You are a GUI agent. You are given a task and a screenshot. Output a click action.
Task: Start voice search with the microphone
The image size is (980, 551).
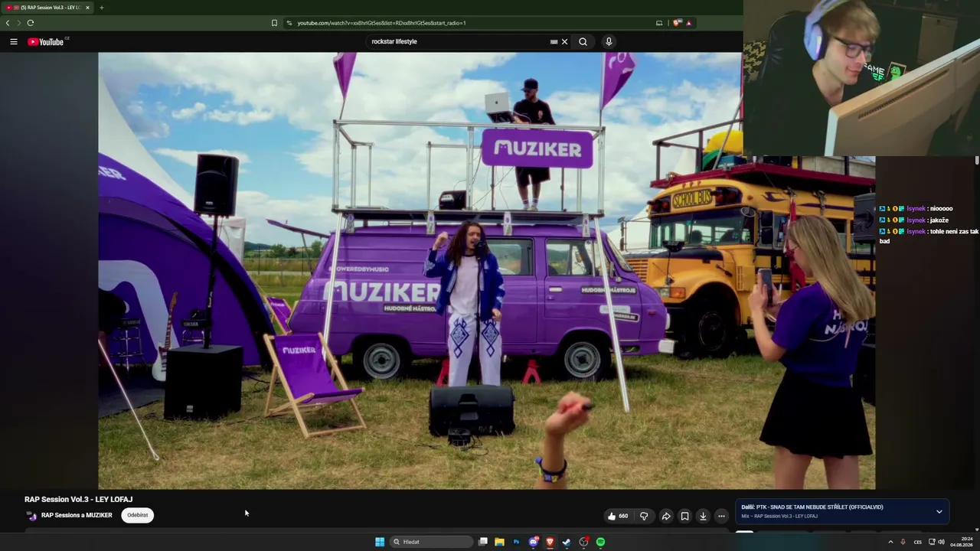(x=609, y=41)
